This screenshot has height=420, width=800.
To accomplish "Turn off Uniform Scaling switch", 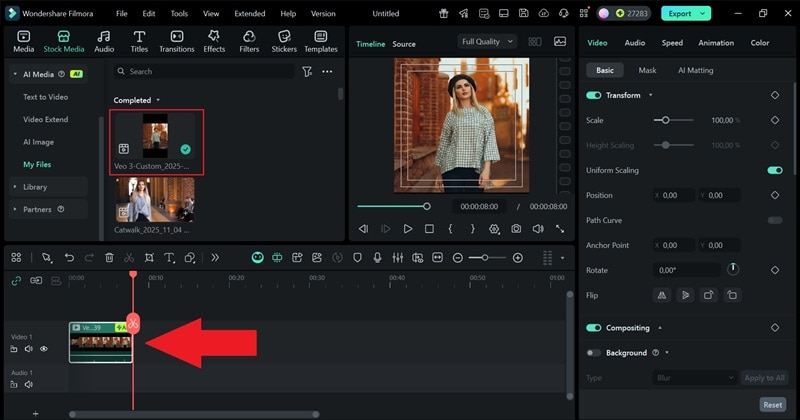I will [x=774, y=171].
